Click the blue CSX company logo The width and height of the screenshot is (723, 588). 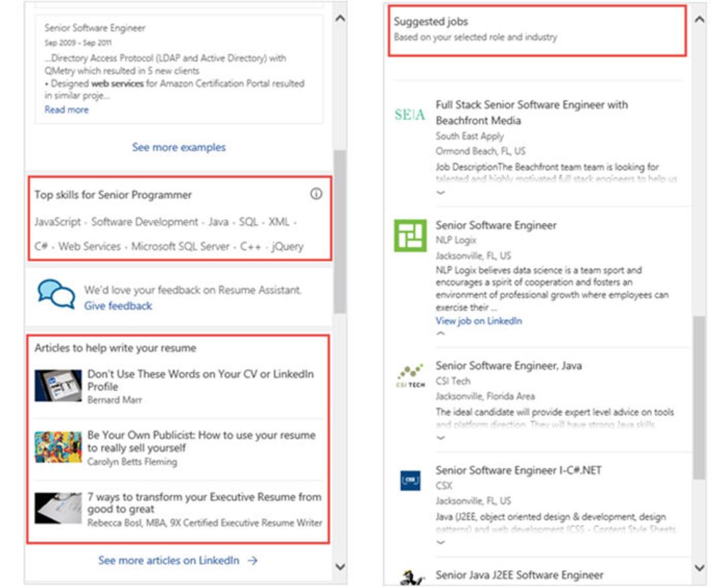point(410,480)
